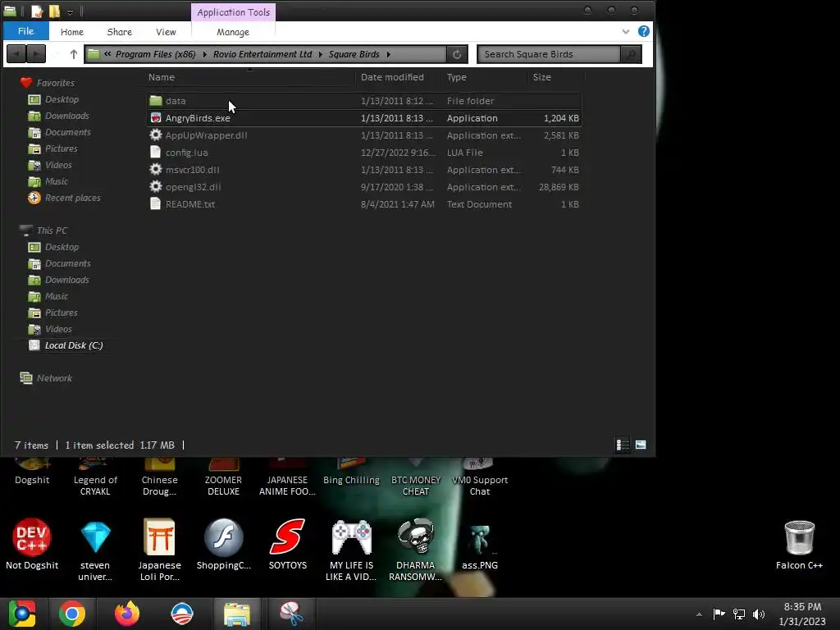Select This PC in navigation pane
This screenshot has width=840, height=630.
click(44, 231)
